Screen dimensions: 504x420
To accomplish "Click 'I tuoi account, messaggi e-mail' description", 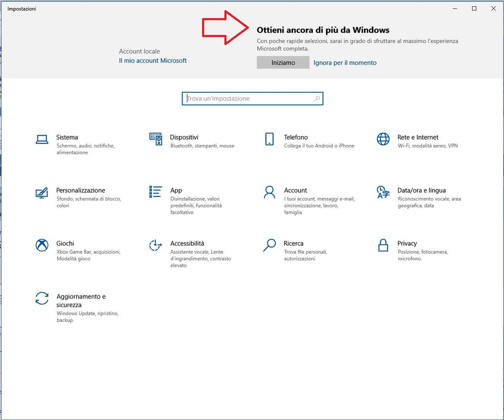I will pyautogui.click(x=319, y=205).
